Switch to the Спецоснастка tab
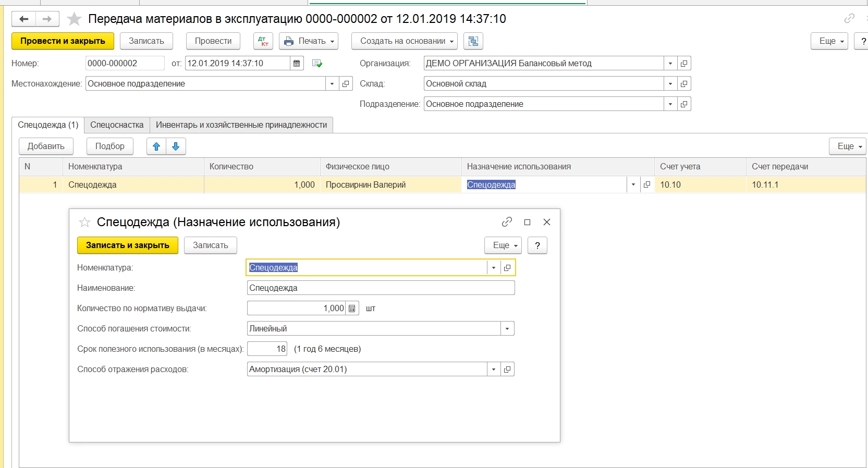868x468 pixels. (x=117, y=125)
